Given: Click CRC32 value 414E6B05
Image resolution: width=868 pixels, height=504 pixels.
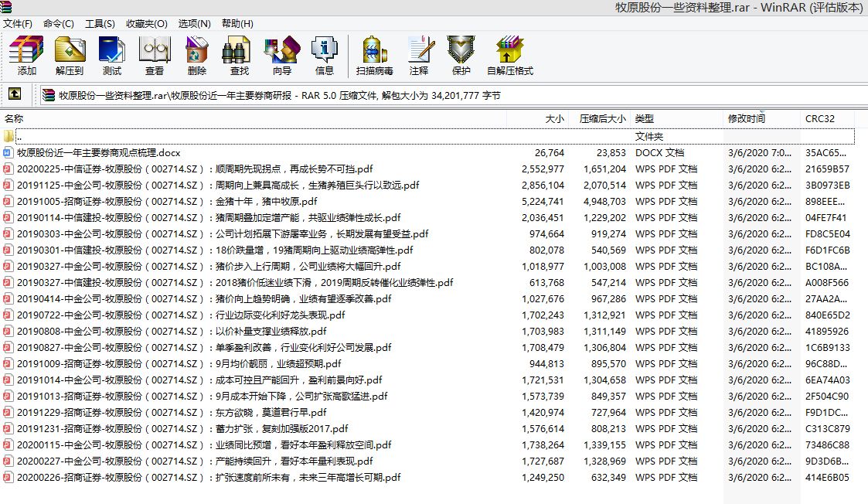Looking at the screenshot, I should 827,478.
